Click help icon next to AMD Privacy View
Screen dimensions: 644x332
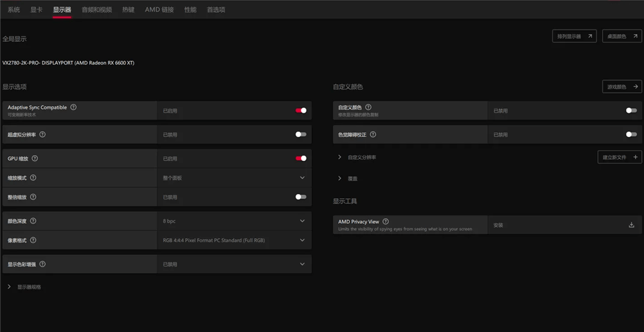pyautogui.click(x=386, y=221)
